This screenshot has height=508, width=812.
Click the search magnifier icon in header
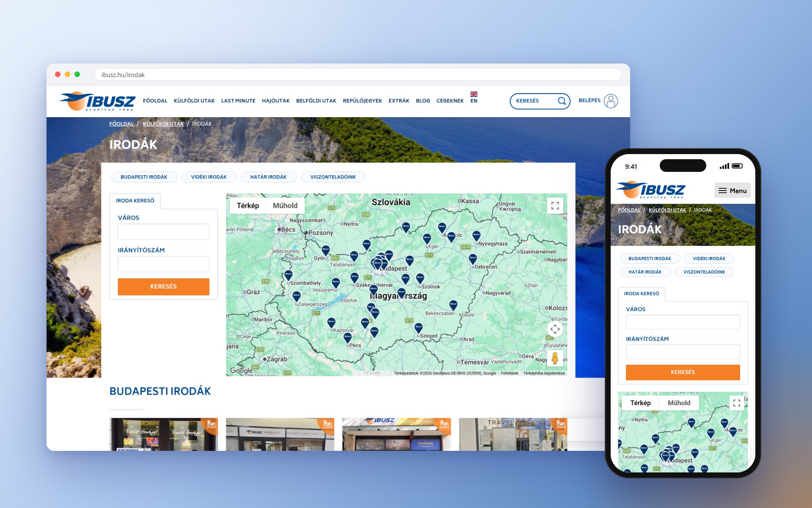coord(562,101)
